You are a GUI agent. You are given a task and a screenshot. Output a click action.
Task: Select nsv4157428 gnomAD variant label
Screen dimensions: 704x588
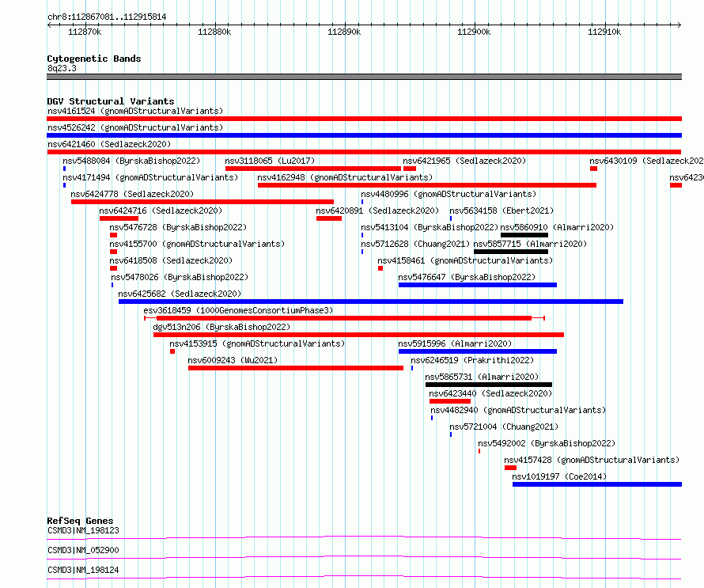[x=592, y=460]
